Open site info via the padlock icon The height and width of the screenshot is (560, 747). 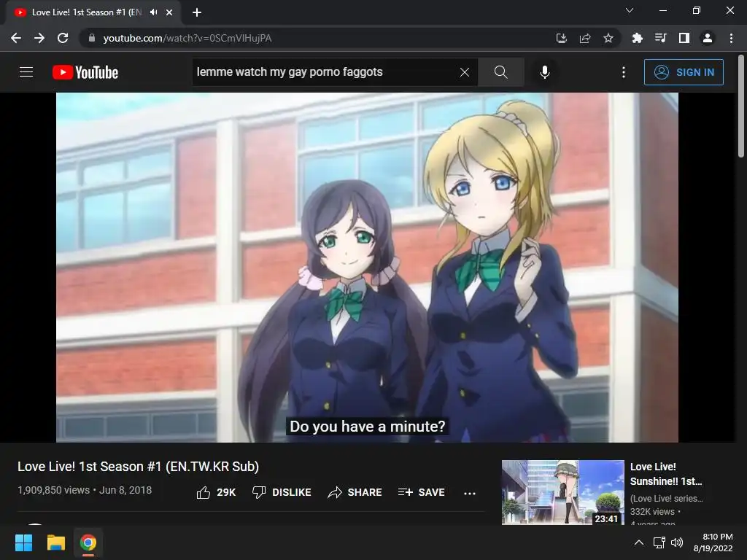91,38
